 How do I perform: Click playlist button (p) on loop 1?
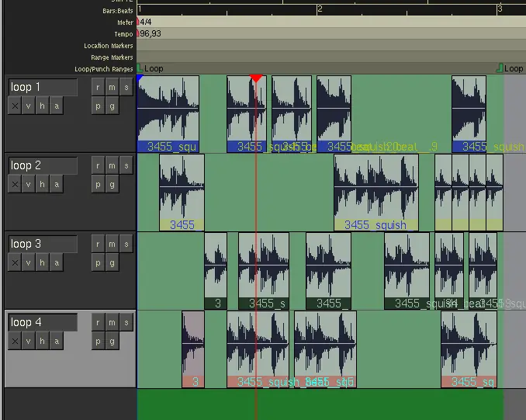pos(98,106)
